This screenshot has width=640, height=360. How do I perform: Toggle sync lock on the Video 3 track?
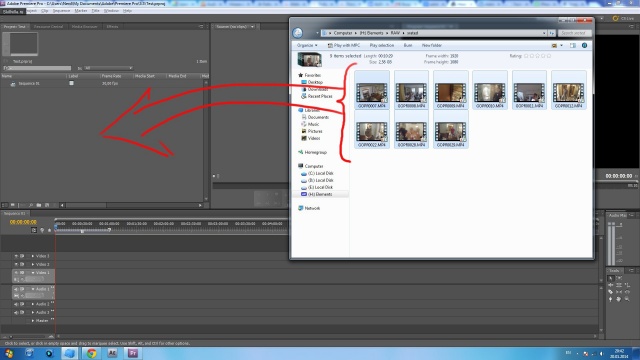(x=22, y=256)
